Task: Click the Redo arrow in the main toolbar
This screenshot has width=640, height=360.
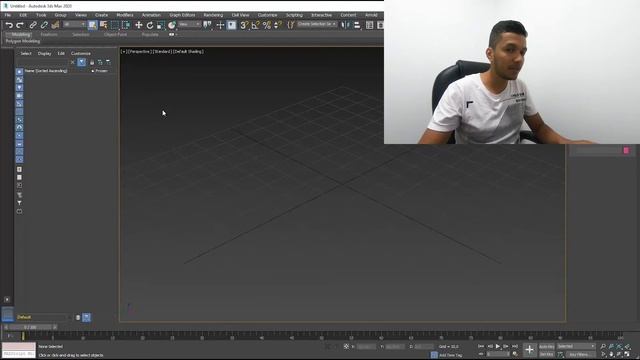Action: [20, 25]
